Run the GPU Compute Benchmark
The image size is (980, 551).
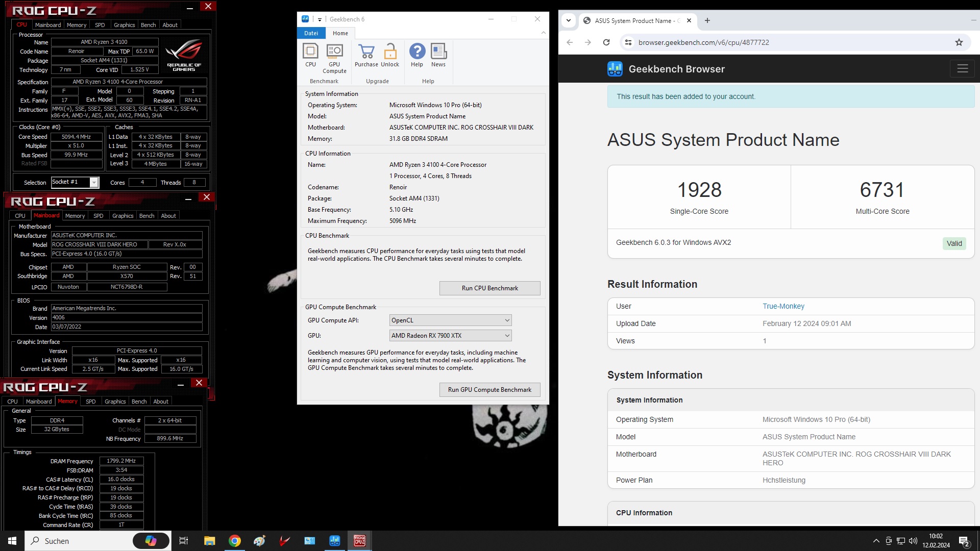(489, 390)
